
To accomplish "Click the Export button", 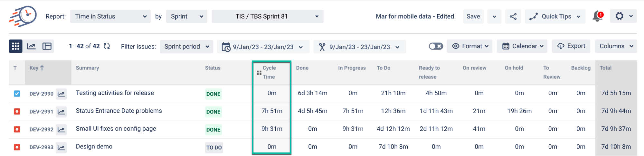I will 571,46.
